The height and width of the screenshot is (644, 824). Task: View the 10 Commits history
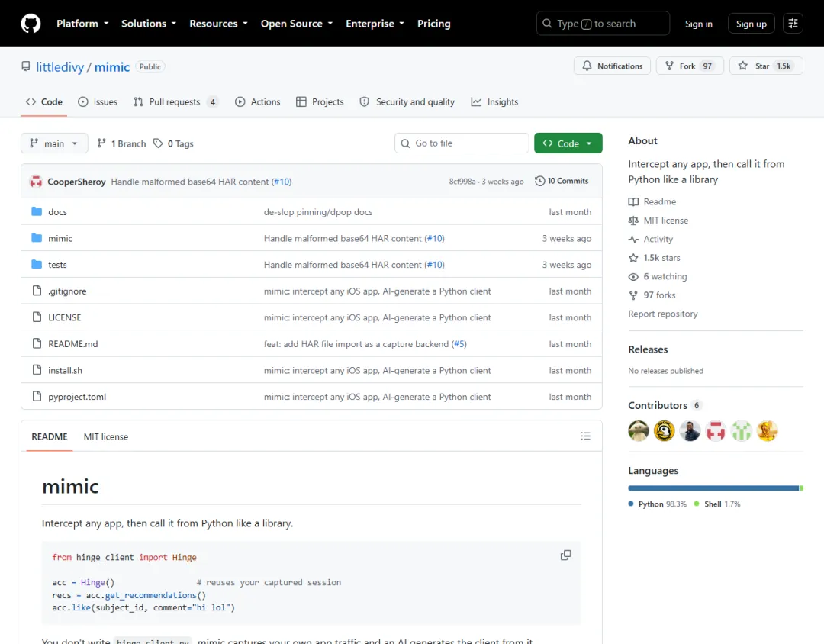coord(562,181)
